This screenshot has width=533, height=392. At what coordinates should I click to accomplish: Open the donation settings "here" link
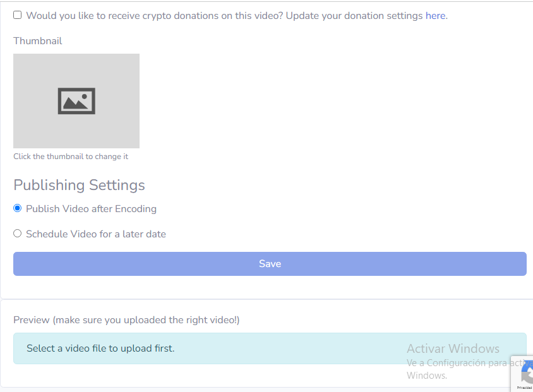435,16
